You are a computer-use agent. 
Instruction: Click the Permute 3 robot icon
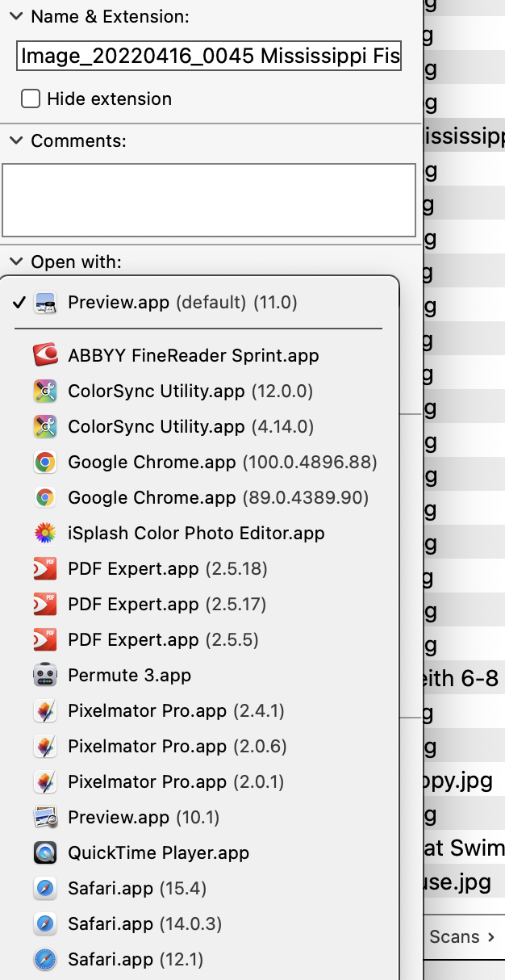45,675
